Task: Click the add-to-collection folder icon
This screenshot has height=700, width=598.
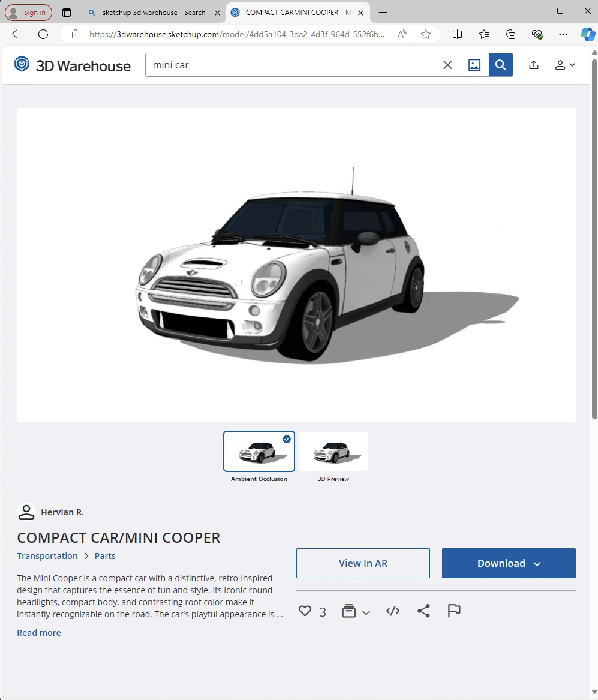Action: point(349,611)
